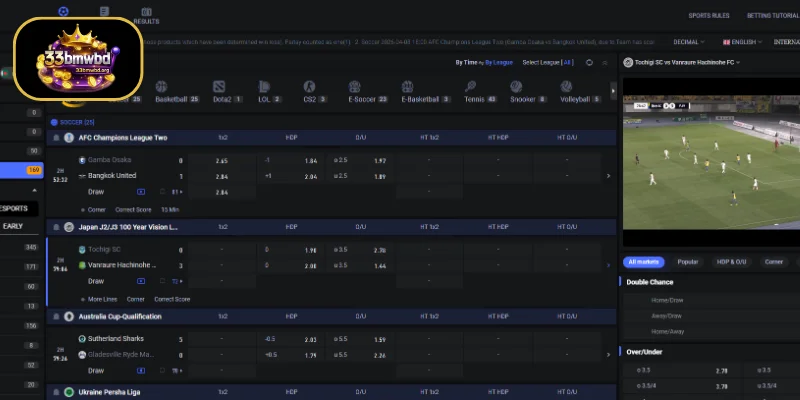800x400 pixels.
Task: Select the E-Basketball category icon
Action: coord(407,86)
